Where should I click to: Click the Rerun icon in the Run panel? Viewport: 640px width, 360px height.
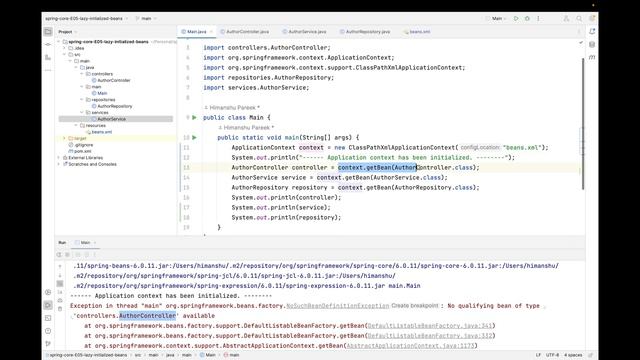(59, 255)
